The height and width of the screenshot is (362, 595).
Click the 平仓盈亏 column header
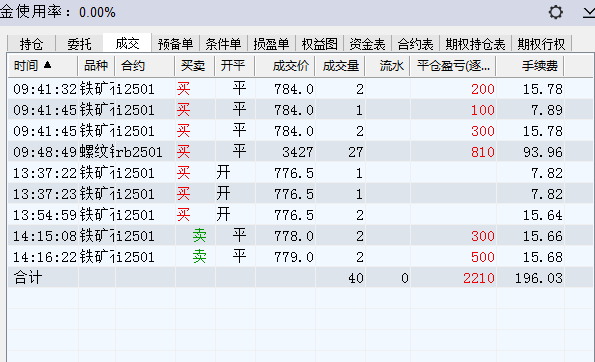point(453,66)
